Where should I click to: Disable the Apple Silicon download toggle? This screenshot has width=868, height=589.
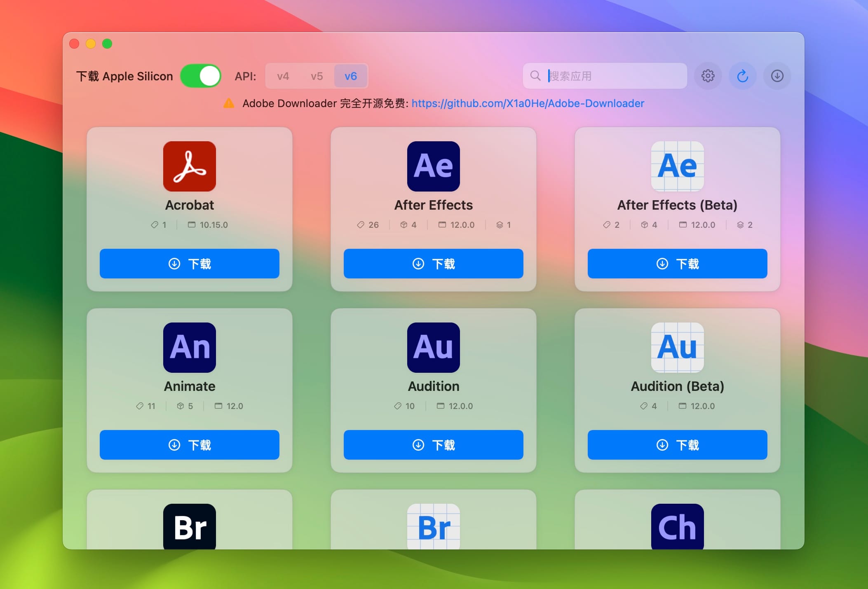tap(201, 76)
